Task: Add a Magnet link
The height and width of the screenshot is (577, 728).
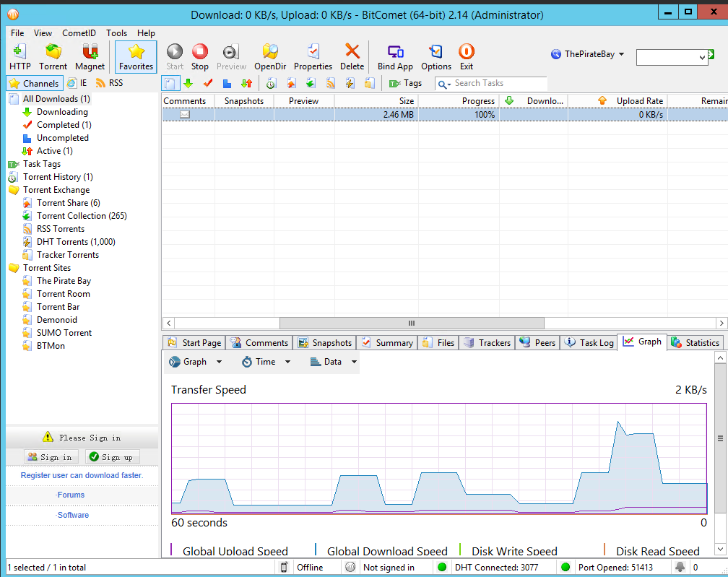Action: pyautogui.click(x=90, y=57)
